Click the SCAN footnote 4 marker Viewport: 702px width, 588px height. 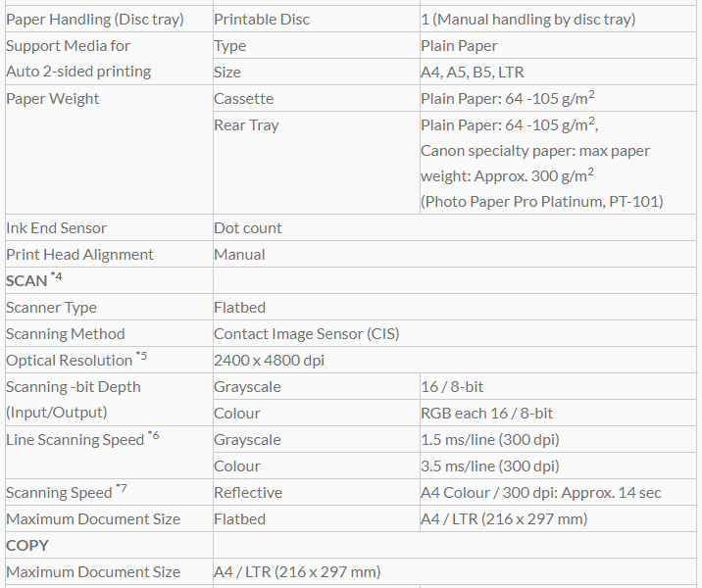click(x=57, y=277)
